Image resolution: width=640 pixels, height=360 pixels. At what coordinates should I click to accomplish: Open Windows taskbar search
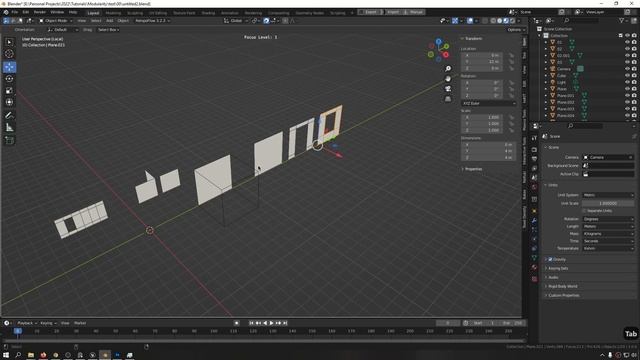point(18,355)
